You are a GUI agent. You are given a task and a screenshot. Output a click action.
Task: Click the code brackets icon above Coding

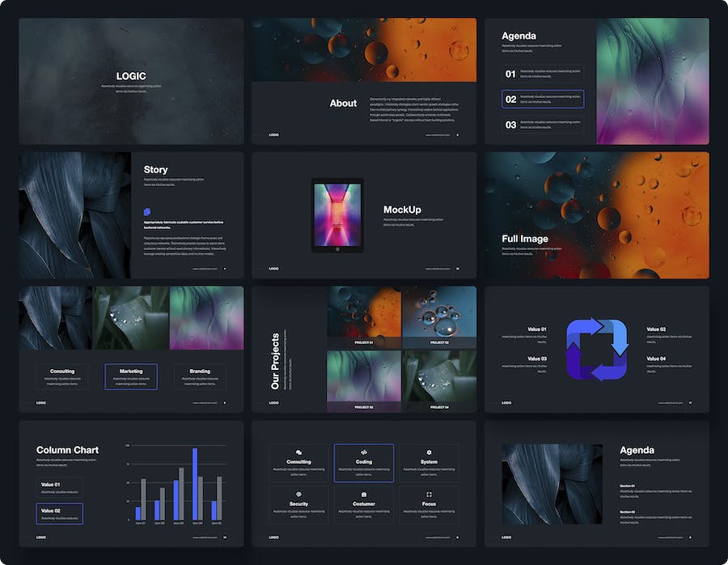click(364, 452)
